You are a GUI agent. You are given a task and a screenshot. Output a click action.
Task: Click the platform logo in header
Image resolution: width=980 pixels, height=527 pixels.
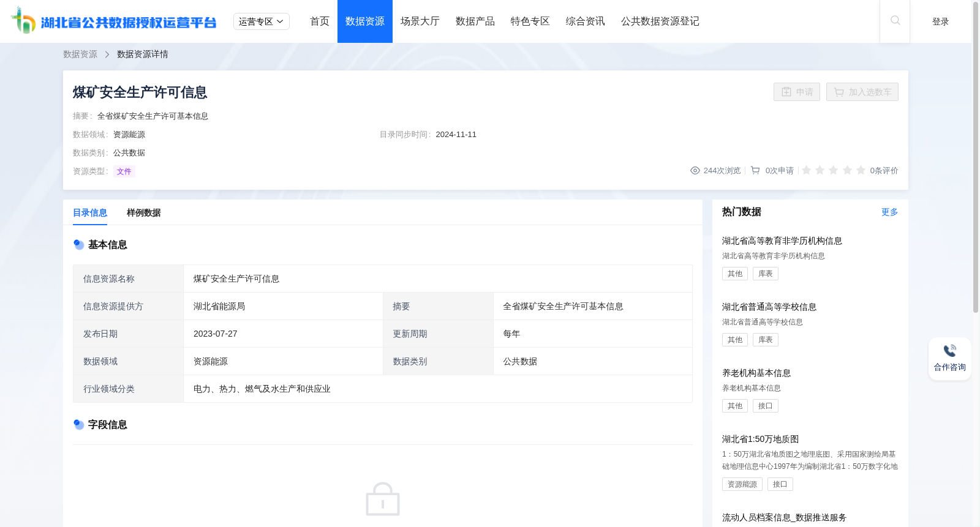[114, 21]
